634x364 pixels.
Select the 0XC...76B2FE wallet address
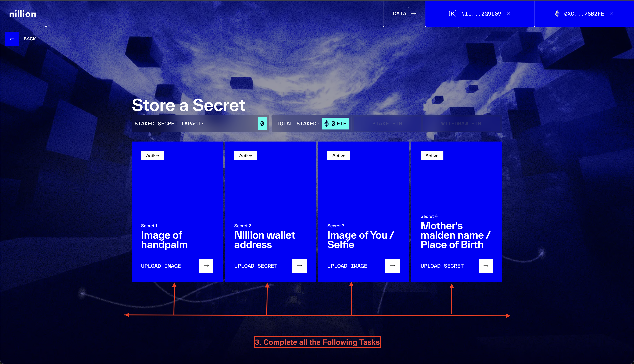pos(584,14)
